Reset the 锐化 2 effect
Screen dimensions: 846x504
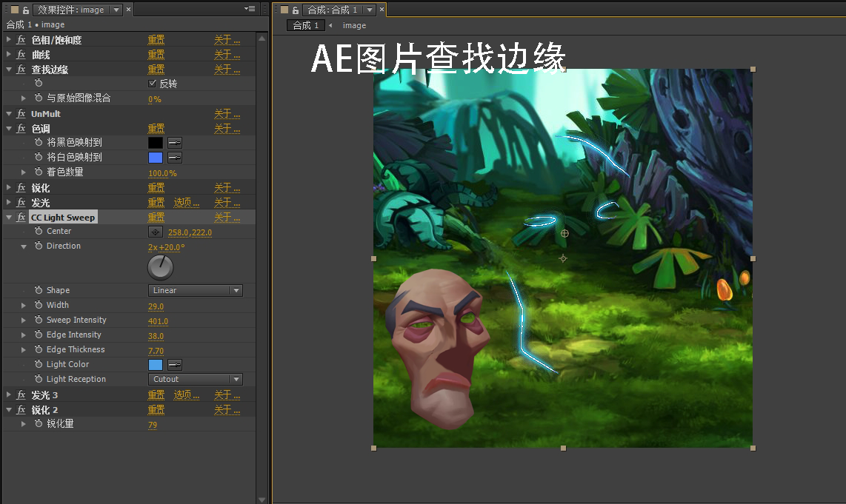coord(156,410)
